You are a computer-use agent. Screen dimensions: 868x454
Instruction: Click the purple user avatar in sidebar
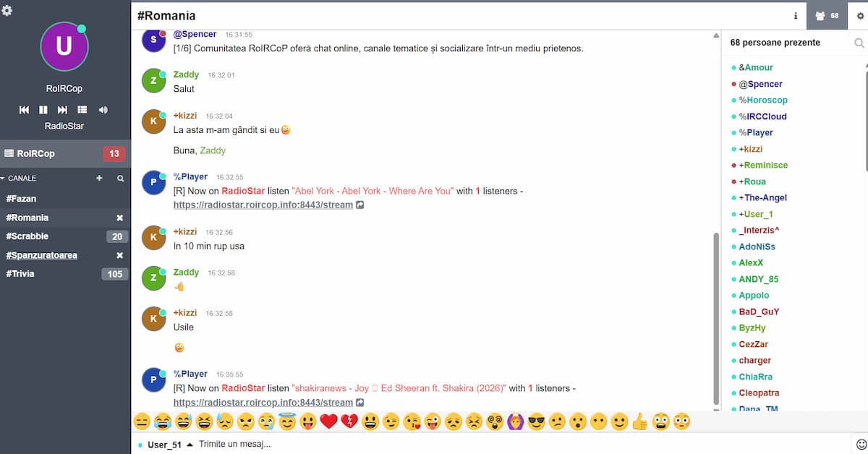64,46
